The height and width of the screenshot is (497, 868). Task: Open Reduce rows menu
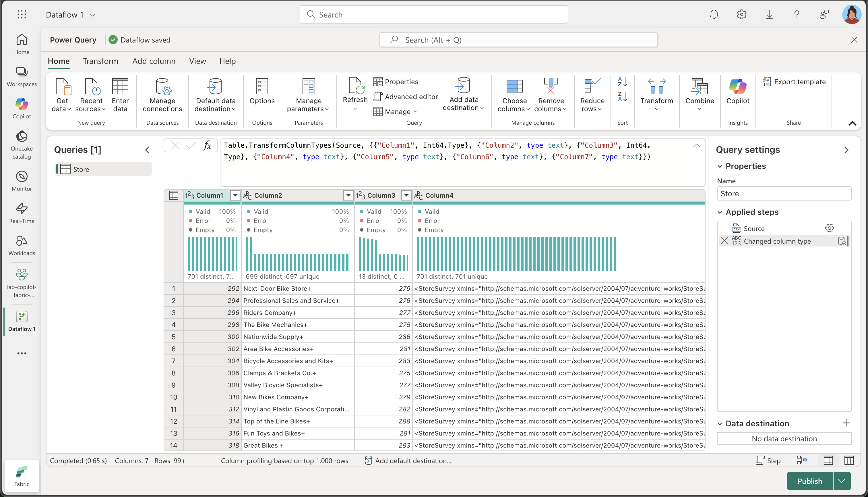(x=592, y=95)
